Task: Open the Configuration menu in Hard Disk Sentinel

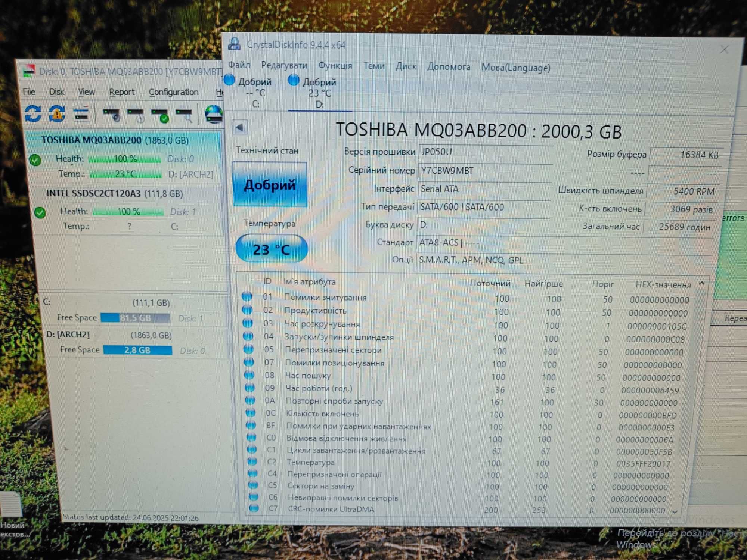Action: pos(174,92)
